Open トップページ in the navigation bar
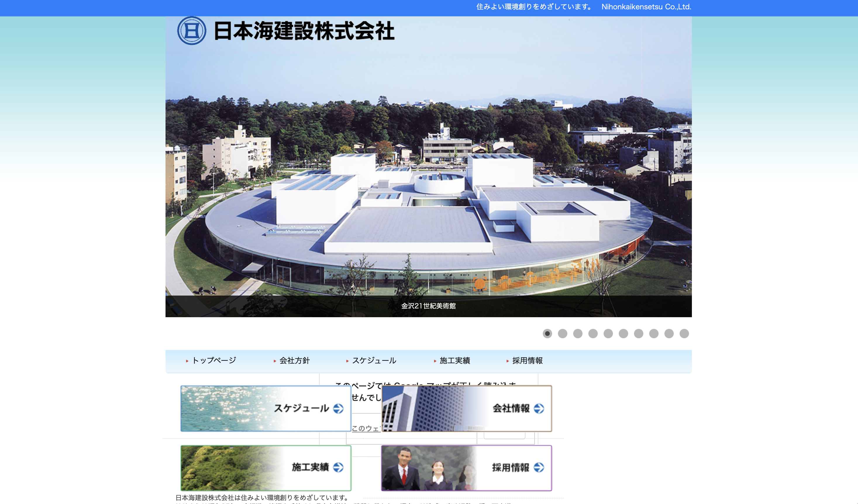The width and height of the screenshot is (858, 504). pos(214,360)
